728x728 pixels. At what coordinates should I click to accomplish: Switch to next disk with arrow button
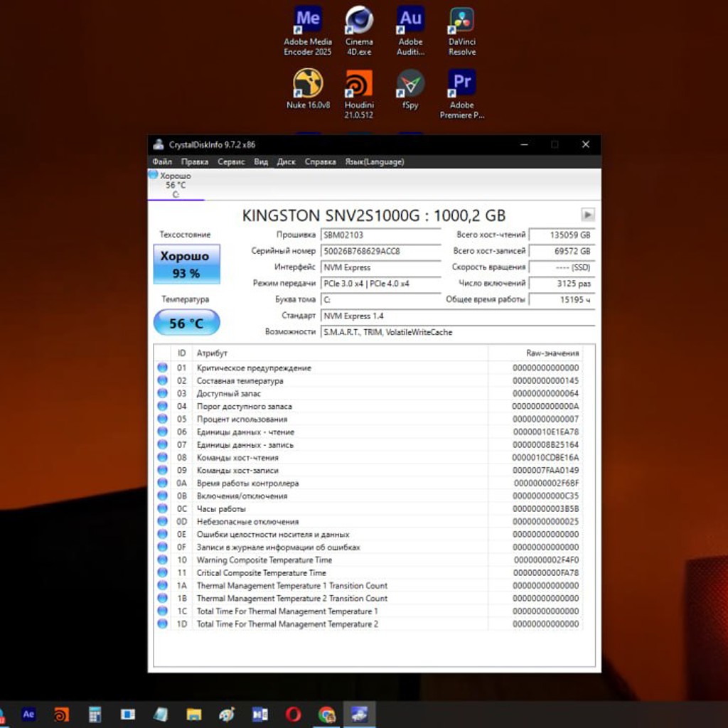pyautogui.click(x=587, y=215)
